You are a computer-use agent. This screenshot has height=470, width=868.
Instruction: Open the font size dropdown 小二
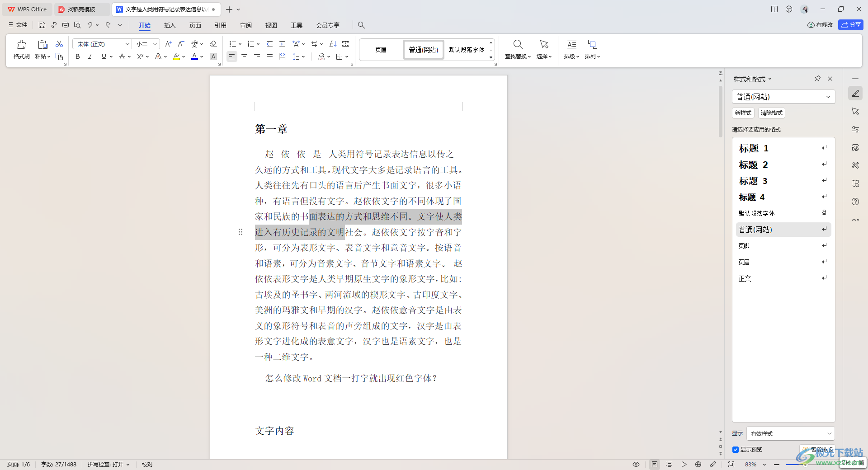(x=155, y=44)
